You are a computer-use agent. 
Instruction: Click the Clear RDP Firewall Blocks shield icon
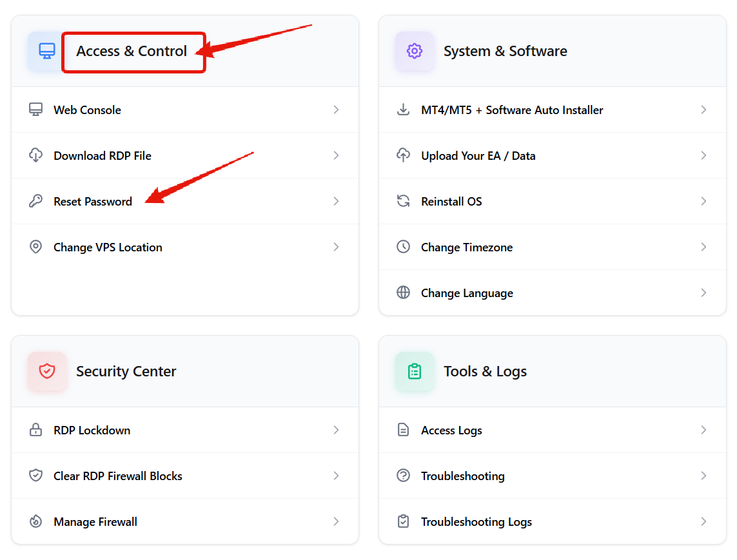pos(35,476)
